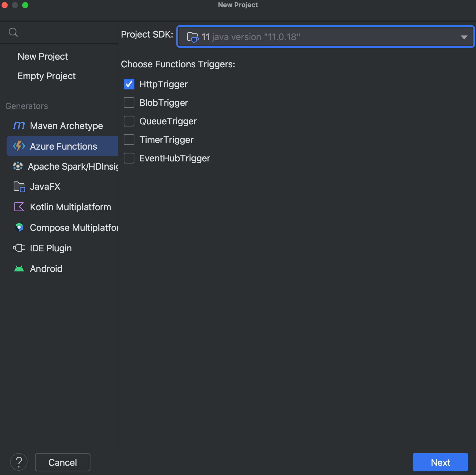Image resolution: width=476 pixels, height=475 pixels.
Task: Open the Project SDK dropdown
Action: coord(464,36)
